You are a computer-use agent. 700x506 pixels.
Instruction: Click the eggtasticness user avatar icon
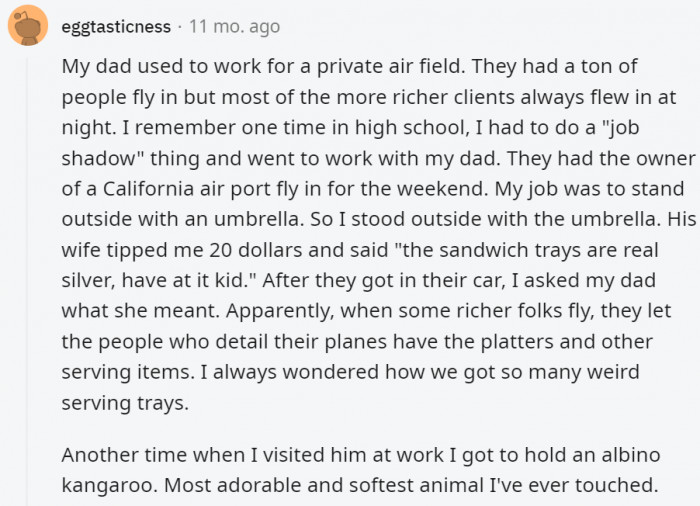pos(28,25)
